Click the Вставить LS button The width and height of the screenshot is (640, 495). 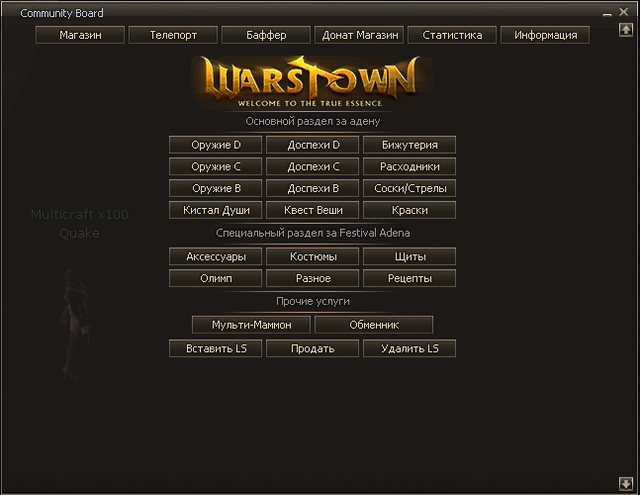tap(216, 348)
